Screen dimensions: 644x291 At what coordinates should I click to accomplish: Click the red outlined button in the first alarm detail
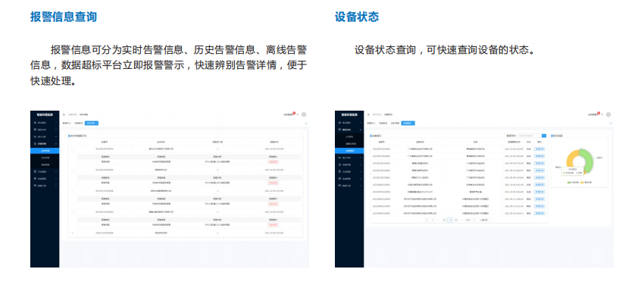[x=273, y=161]
